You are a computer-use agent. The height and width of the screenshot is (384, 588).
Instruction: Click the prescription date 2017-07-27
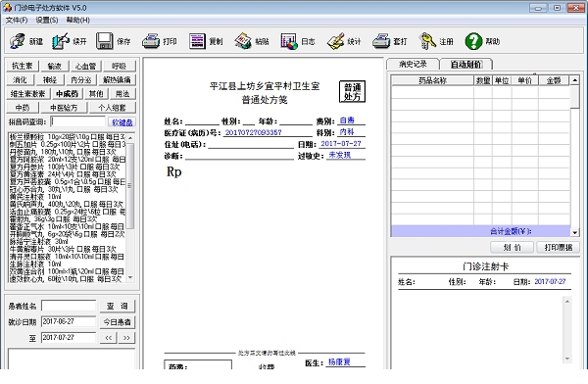(340, 144)
